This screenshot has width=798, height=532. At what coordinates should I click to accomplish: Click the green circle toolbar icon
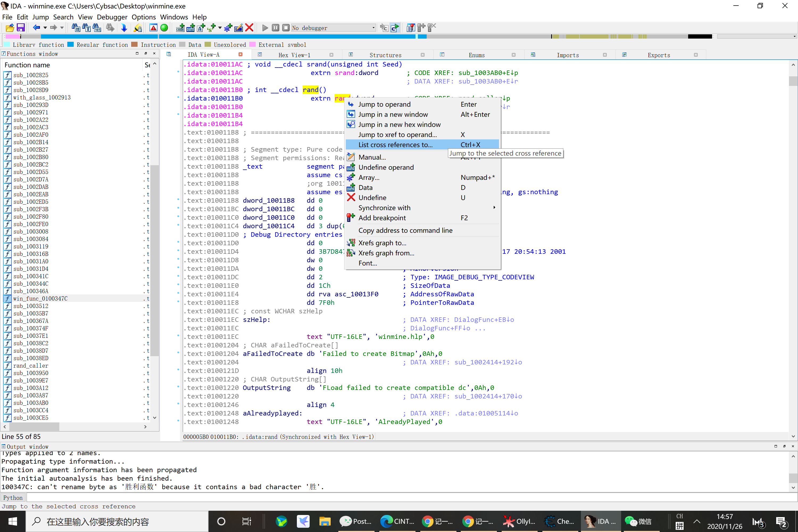[164, 28]
